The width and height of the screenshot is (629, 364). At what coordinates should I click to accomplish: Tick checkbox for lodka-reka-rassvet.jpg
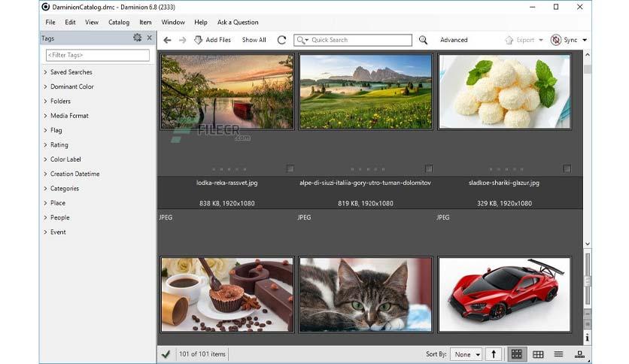click(x=290, y=168)
